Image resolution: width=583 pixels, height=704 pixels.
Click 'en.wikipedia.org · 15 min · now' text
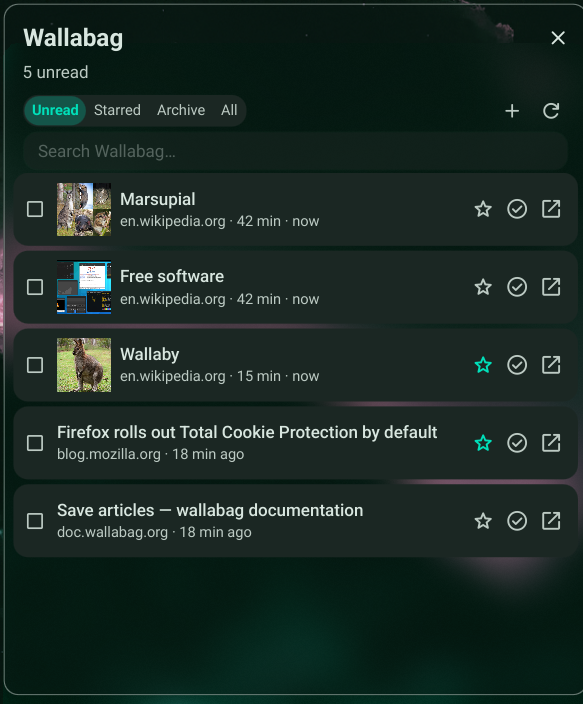coord(220,376)
